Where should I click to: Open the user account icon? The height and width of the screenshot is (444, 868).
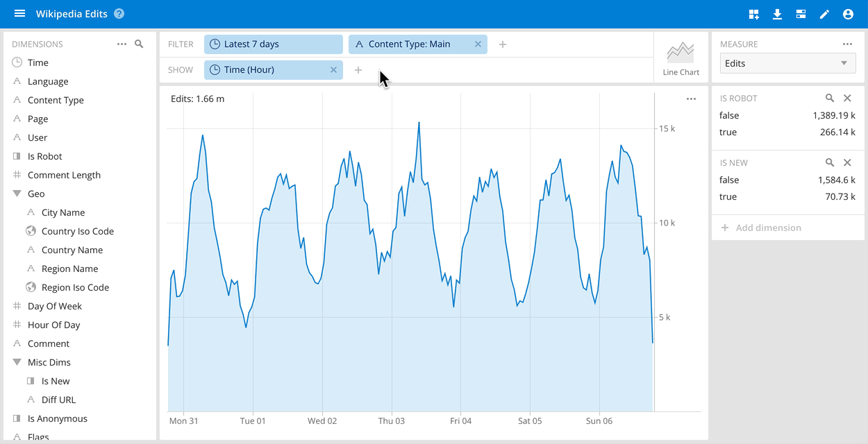tap(848, 14)
